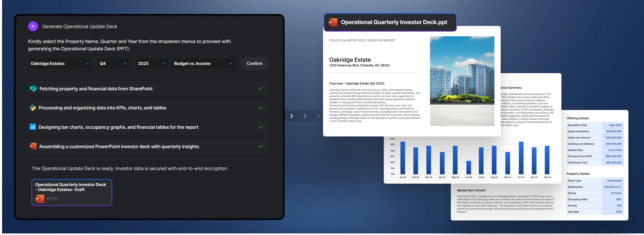Open the Budget vs. Income dropdown

tap(204, 64)
